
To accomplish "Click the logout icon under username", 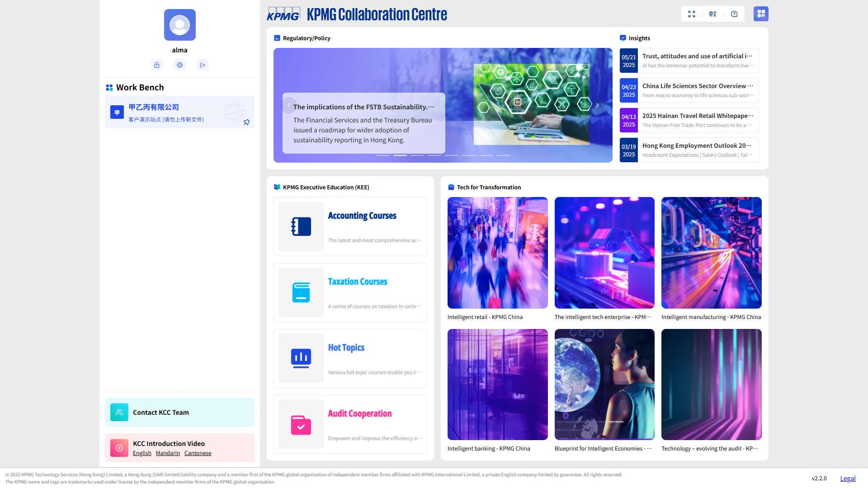I will point(203,65).
